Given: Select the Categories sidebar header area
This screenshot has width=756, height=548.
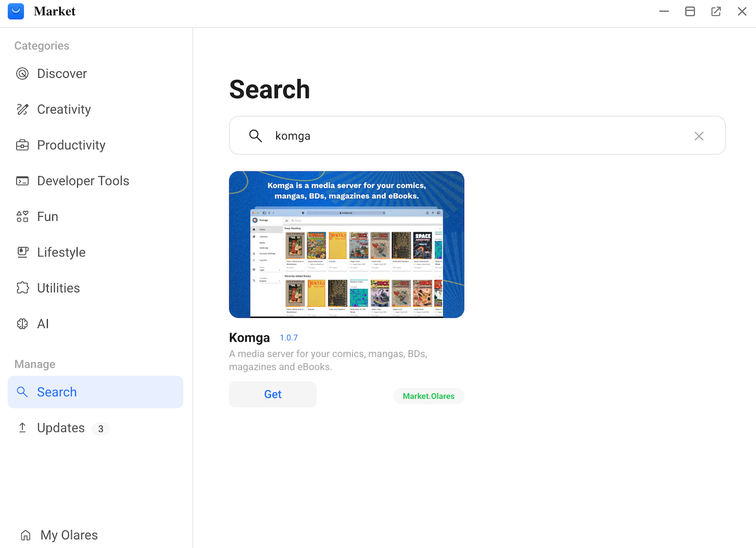Looking at the screenshot, I should (x=41, y=45).
